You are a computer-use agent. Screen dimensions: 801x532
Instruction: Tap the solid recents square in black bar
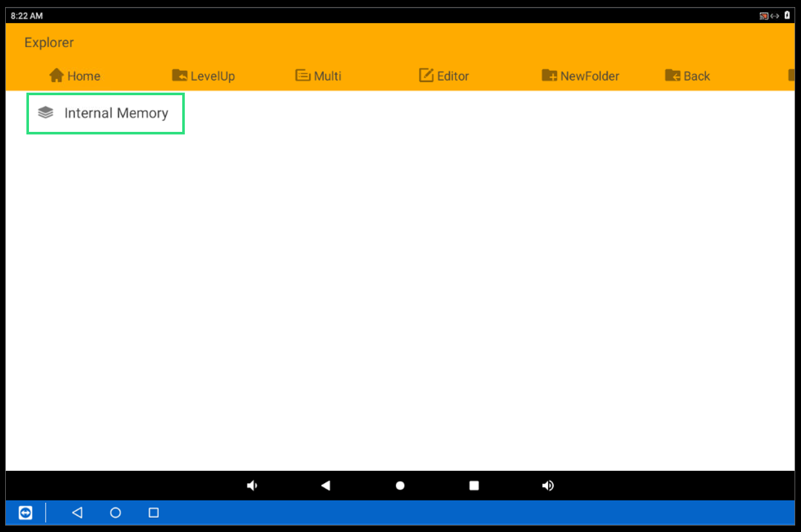474,486
